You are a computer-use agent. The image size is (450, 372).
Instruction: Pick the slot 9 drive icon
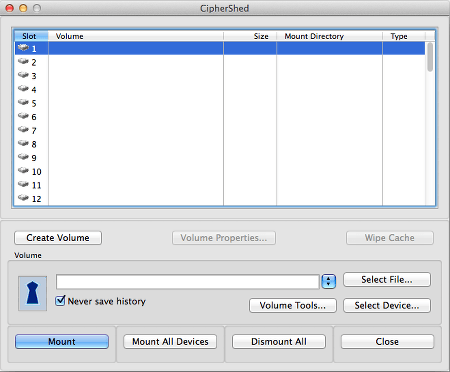[23, 157]
